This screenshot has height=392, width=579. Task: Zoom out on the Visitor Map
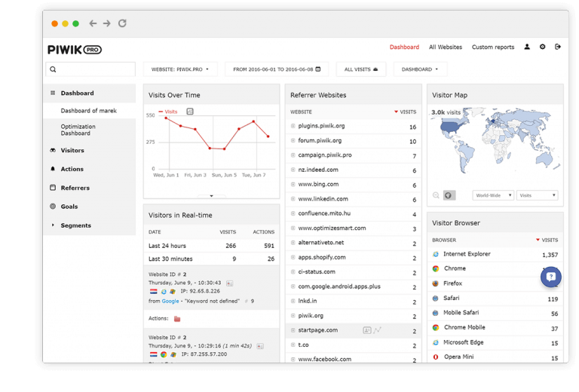(436, 195)
